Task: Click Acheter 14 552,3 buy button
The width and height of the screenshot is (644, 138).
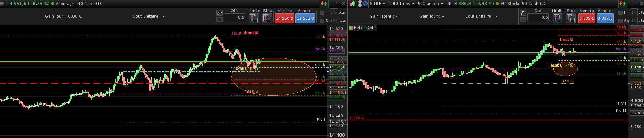Action: coord(305,18)
